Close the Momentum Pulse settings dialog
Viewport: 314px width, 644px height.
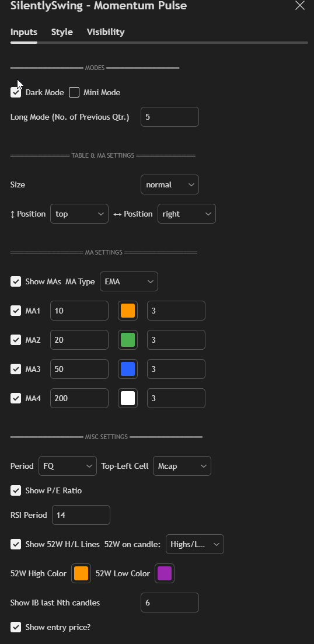point(300,5)
